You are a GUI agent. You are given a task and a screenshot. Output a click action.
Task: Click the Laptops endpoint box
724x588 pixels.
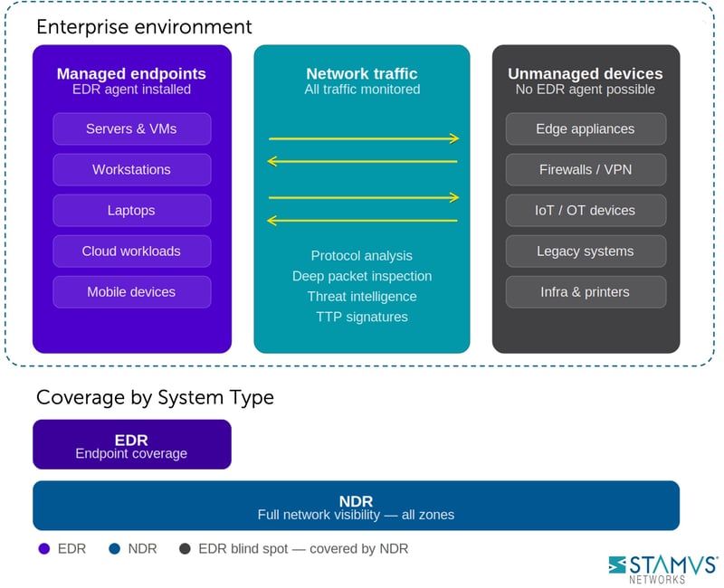pyautogui.click(x=131, y=210)
